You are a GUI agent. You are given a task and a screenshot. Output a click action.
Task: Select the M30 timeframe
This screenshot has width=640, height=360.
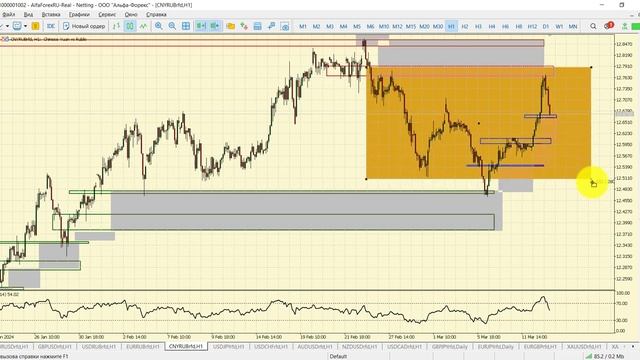[438, 26]
